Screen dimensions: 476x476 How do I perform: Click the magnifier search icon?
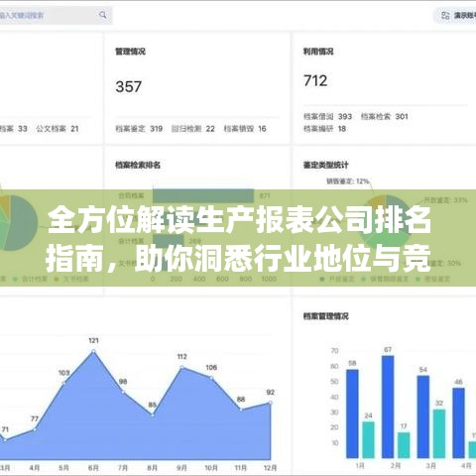click(103, 15)
